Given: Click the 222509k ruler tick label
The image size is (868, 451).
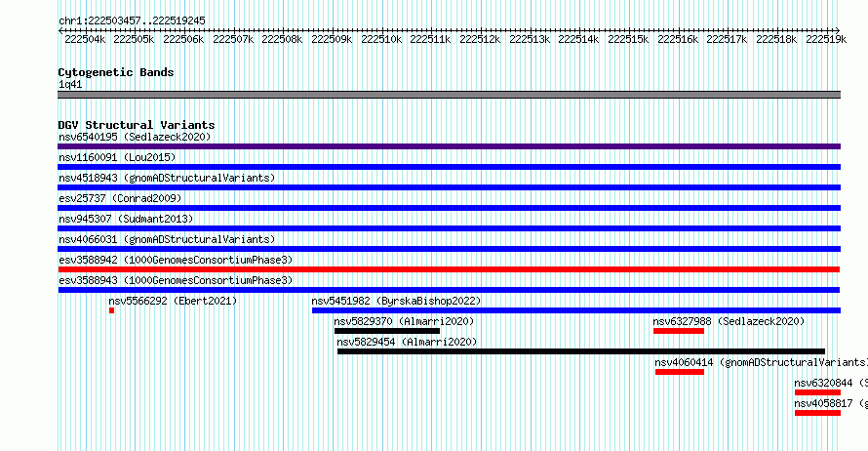Looking at the screenshot, I should click(x=333, y=39).
